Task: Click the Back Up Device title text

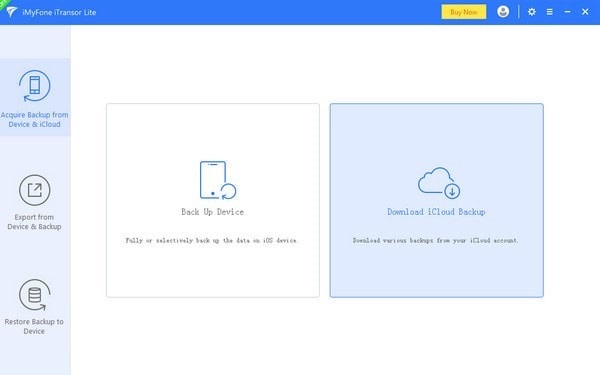Action: click(x=212, y=212)
